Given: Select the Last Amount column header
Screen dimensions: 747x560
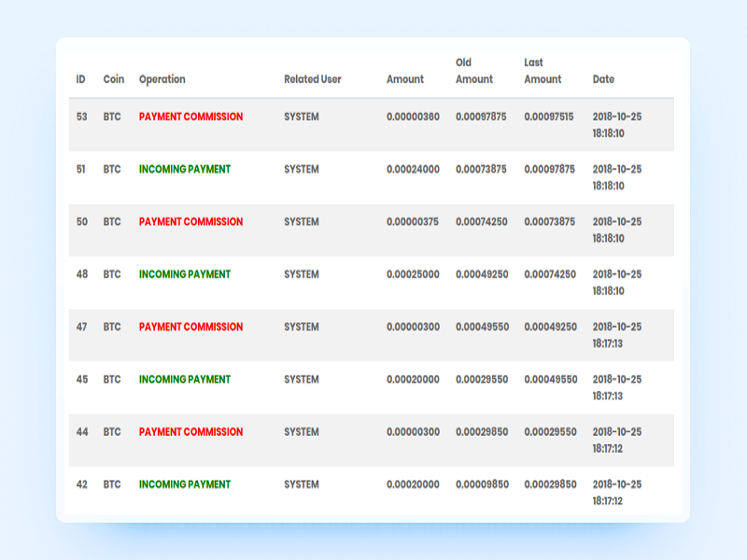Looking at the screenshot, I should tap(543, 71).
